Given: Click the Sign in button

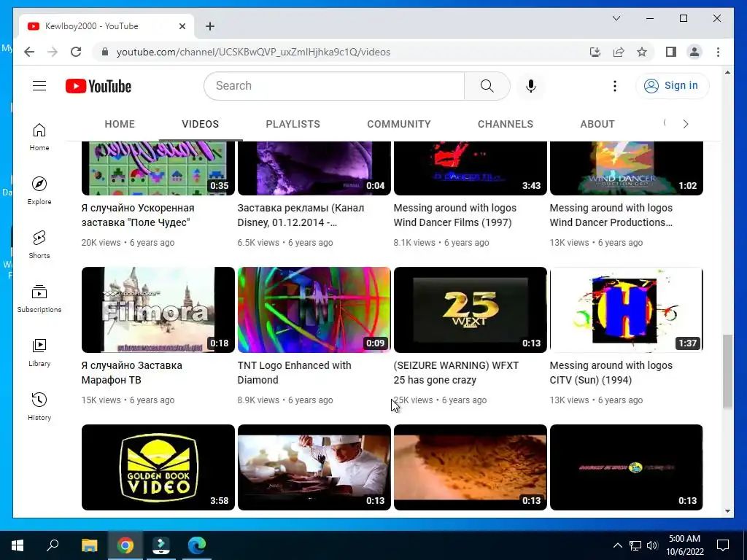Looking at the screenshot, I should (672, 86).
